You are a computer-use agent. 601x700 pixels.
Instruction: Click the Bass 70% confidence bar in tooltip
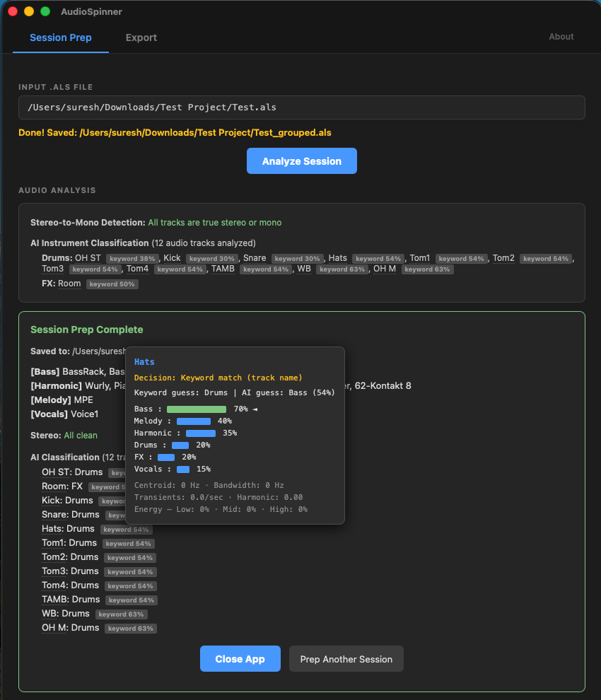197,409
